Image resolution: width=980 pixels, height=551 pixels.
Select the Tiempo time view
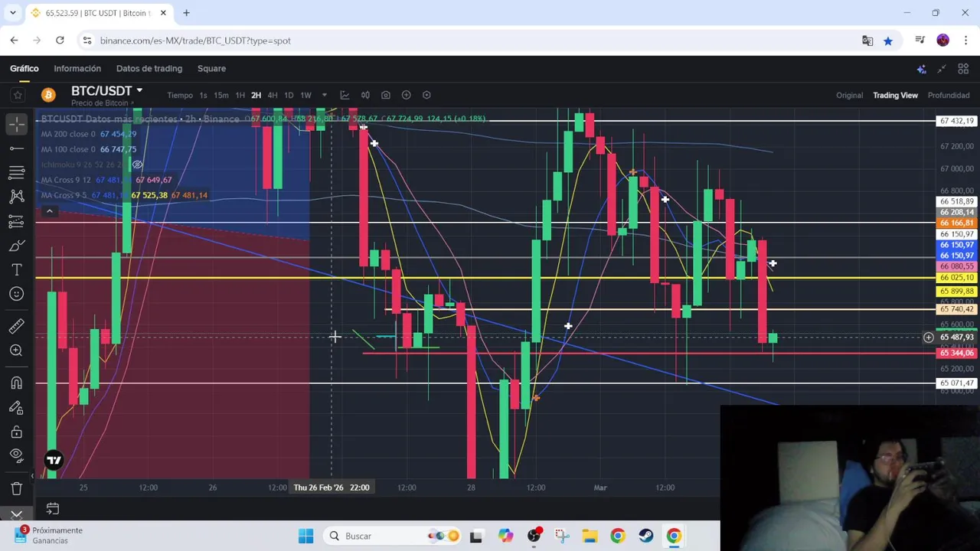[180, 95]
